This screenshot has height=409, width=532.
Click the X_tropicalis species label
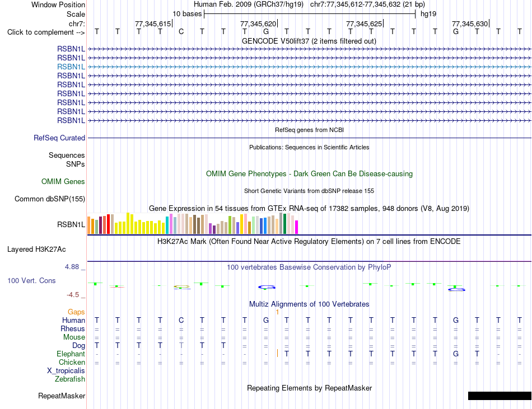point(66,371)
